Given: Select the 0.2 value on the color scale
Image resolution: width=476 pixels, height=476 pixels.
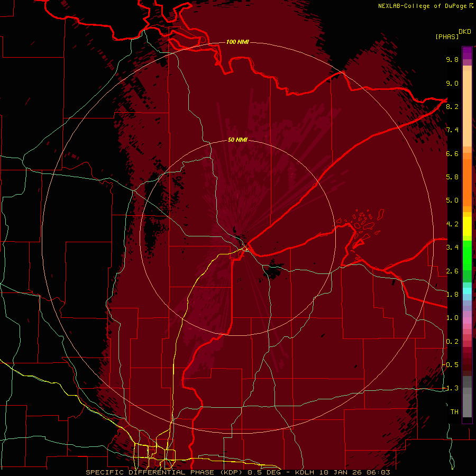Looking at the screenshot, I should [x=452, y=342].
